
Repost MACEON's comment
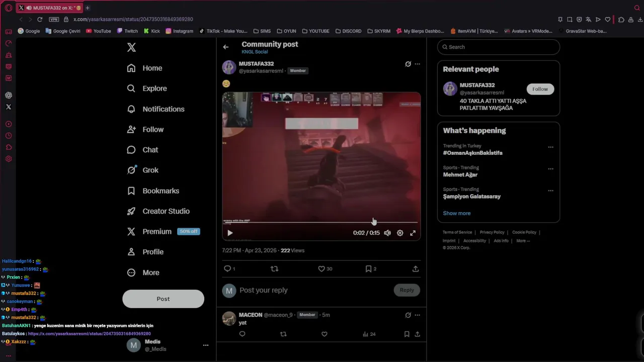(x=283, y=334)
